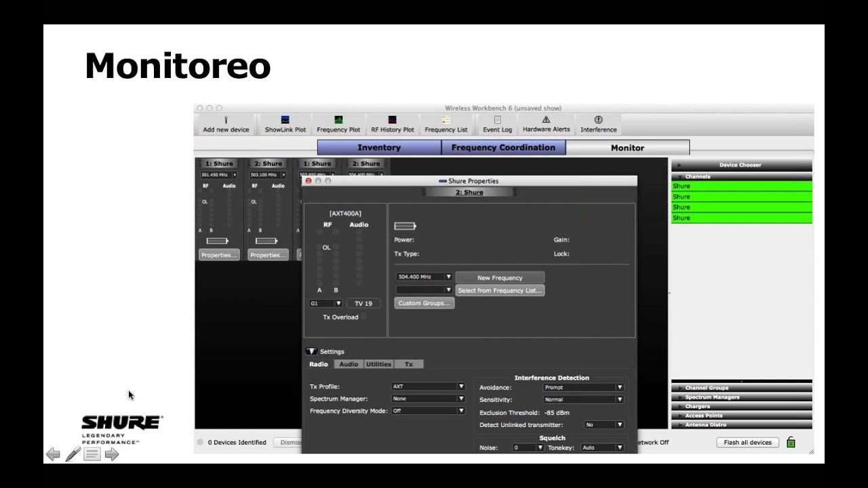Image resolution: width=868 pixels, height=488 pixels.
Task: Switch to the Frequency Coordination tab
Action: point(503,148)
